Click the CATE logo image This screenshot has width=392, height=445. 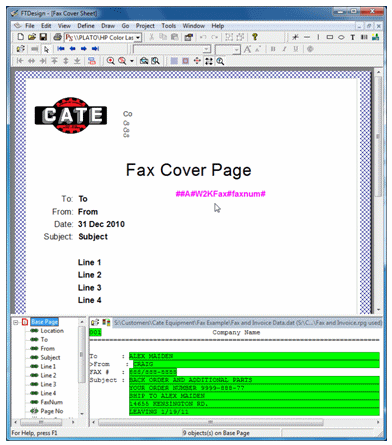tap(71, 116)
